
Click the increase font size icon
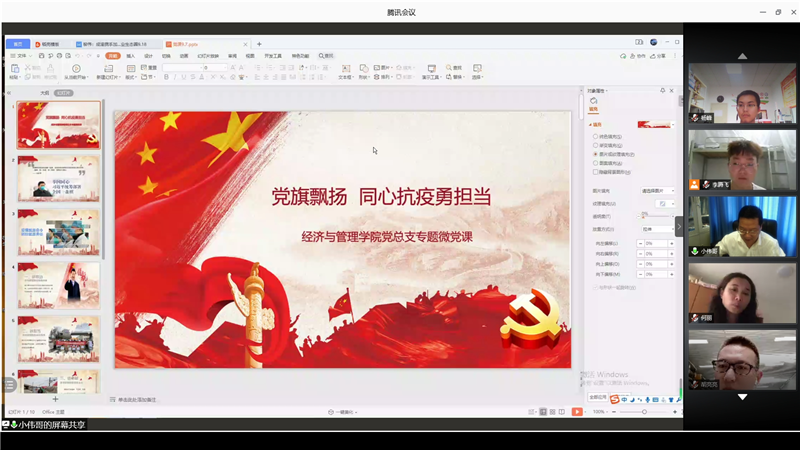point(233,67)
